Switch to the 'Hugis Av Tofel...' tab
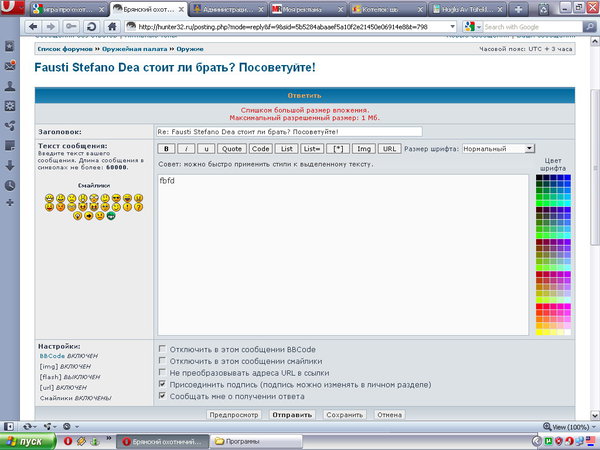This screenshot has width=600, height=450. click(x=467, y=10)
